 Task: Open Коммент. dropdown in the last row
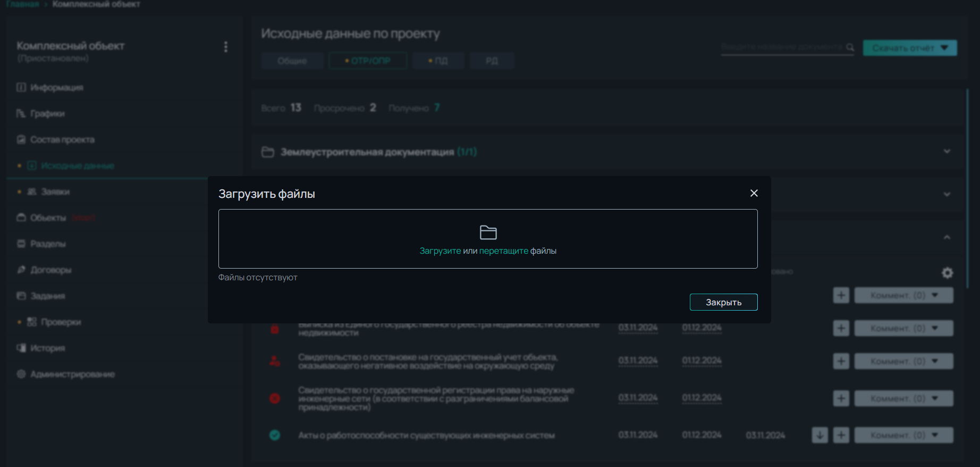click(x=903, y=435)
